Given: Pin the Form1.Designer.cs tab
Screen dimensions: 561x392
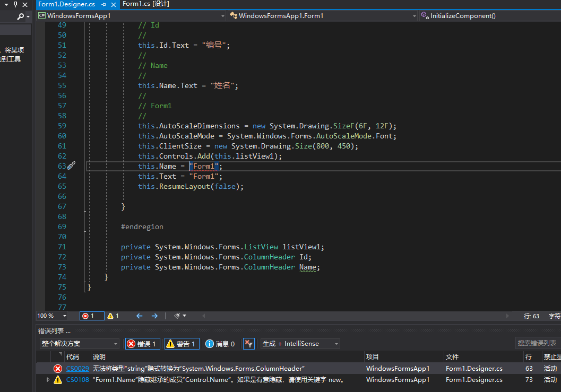Looking at the screenshot, I should tap(103, 5).
